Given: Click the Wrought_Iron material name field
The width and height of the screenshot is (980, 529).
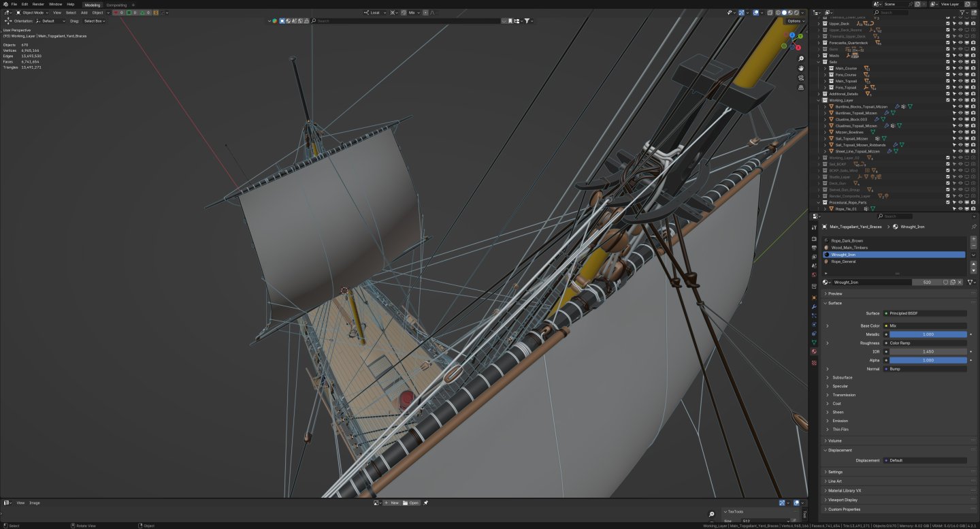Looking at the screenshot, I should pyautogui.click(x=872, y=282).
